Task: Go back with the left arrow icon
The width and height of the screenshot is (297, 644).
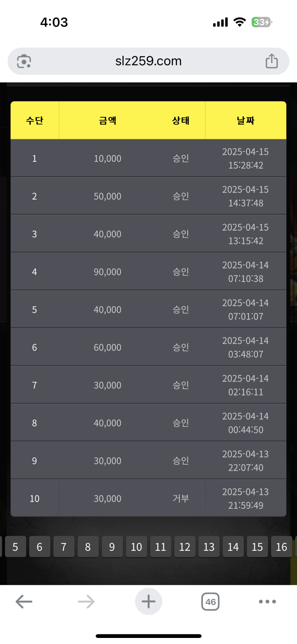Action: click(24, 602)
